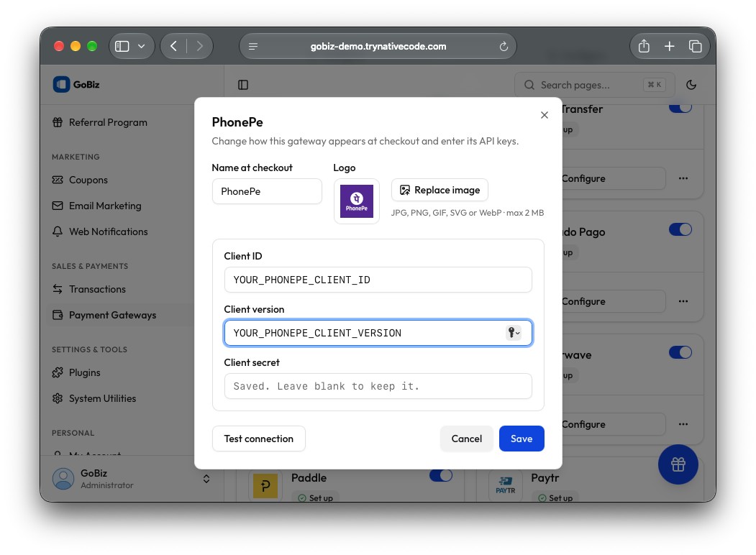Open System Utilities
The image size is (756, 555).
(x=102, y=398)
